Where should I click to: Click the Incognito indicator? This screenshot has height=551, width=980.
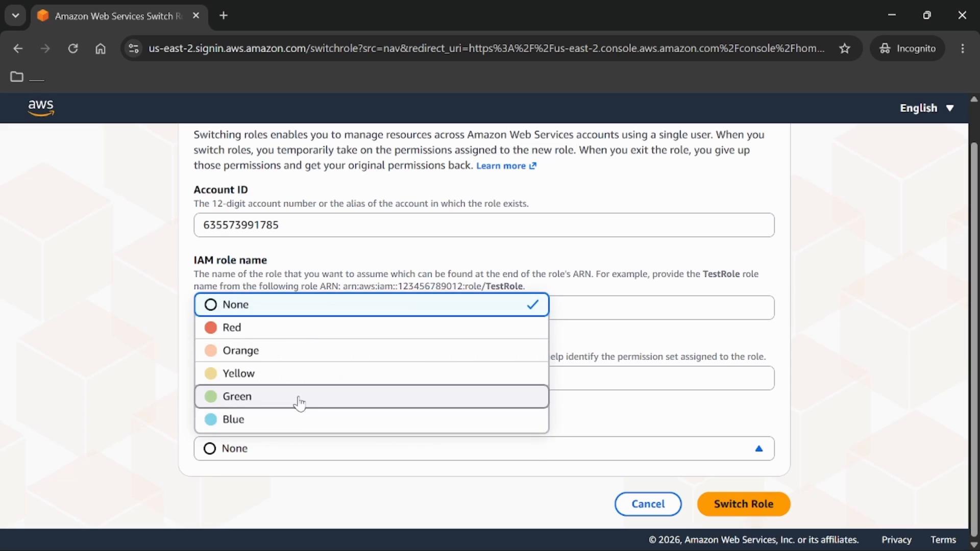[x=908, y=48]
